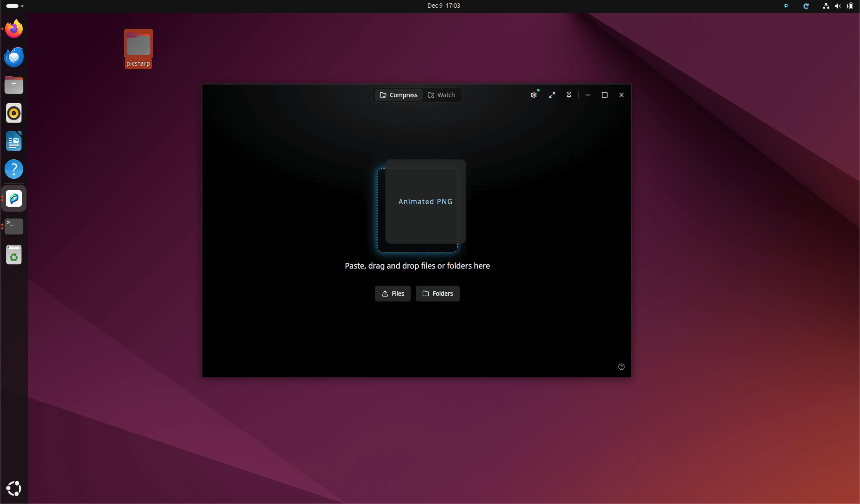Screen dimensions: 860x504
Task: Click the expand window arrows icon
Action: pos(552,95)
